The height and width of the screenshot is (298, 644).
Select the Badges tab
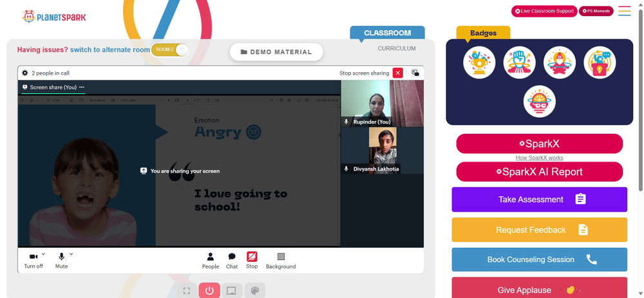tap(484, 33)
